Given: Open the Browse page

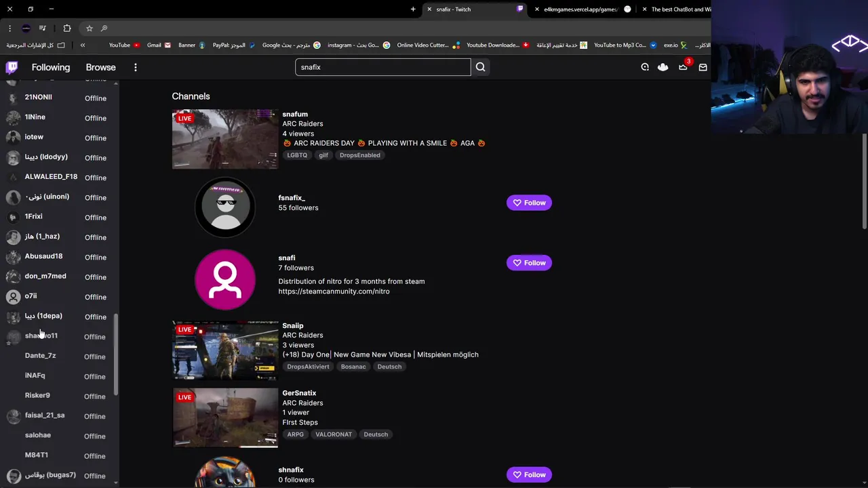Looking at the screenshot, I should click(100, 67).
